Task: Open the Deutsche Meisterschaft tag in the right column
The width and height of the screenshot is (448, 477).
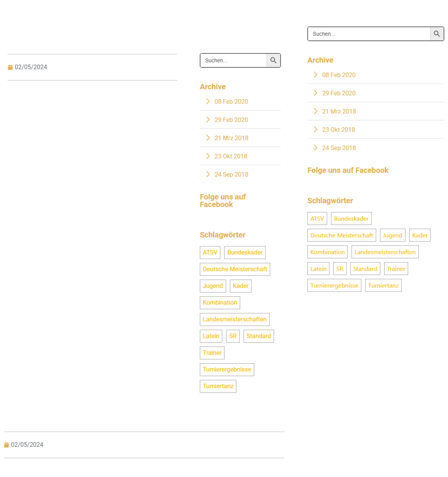Action: tap(342, 236)
